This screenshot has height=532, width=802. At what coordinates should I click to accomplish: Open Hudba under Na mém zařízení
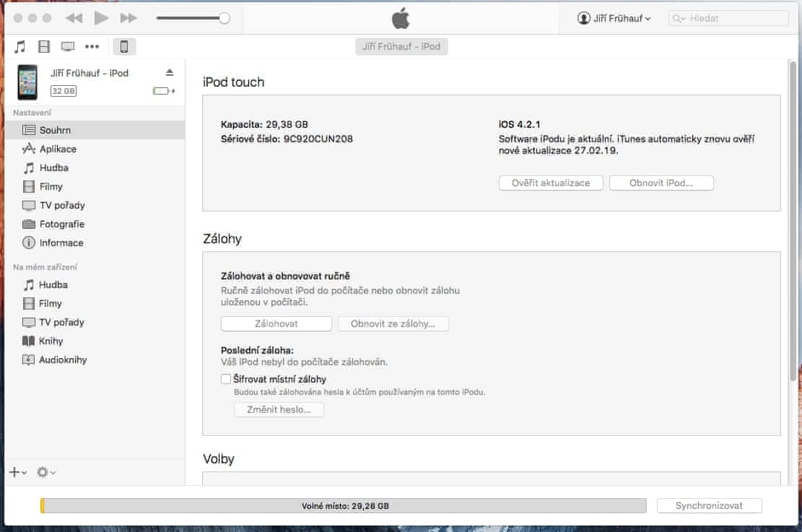click(x=95, y=284)
